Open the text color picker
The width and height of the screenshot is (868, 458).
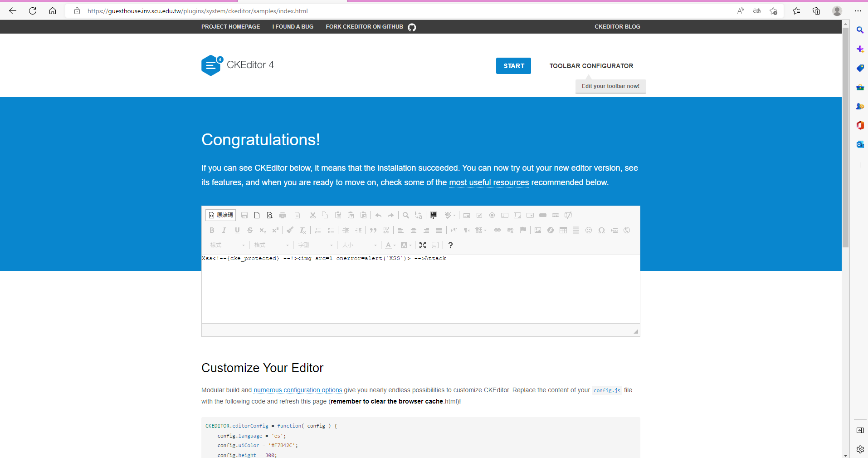[x=390, y=245]
